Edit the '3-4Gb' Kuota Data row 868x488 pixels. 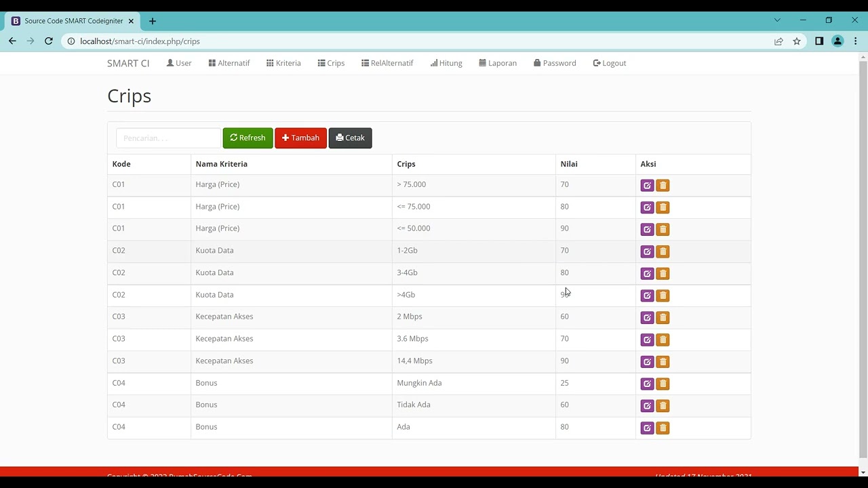647,273
